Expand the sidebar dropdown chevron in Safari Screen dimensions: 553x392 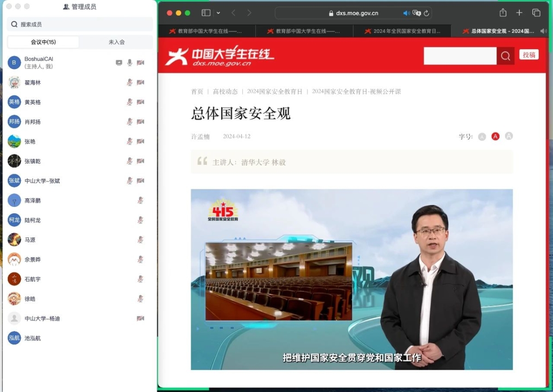[218, 13]
